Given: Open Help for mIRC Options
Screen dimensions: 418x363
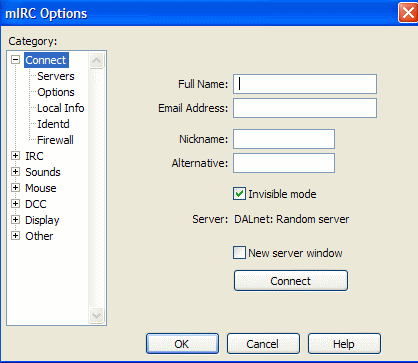Looking at the screenshot, I should [x=344, y=344].
